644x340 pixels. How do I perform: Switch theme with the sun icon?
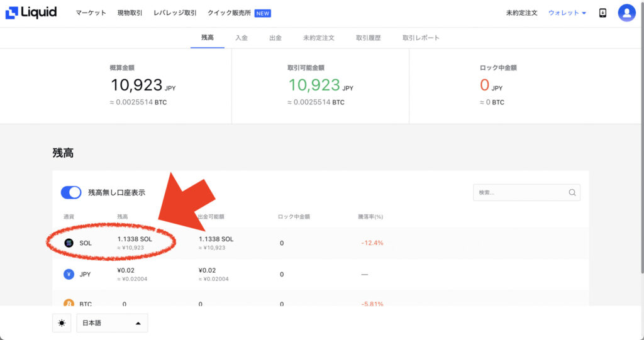pos(62,323)
